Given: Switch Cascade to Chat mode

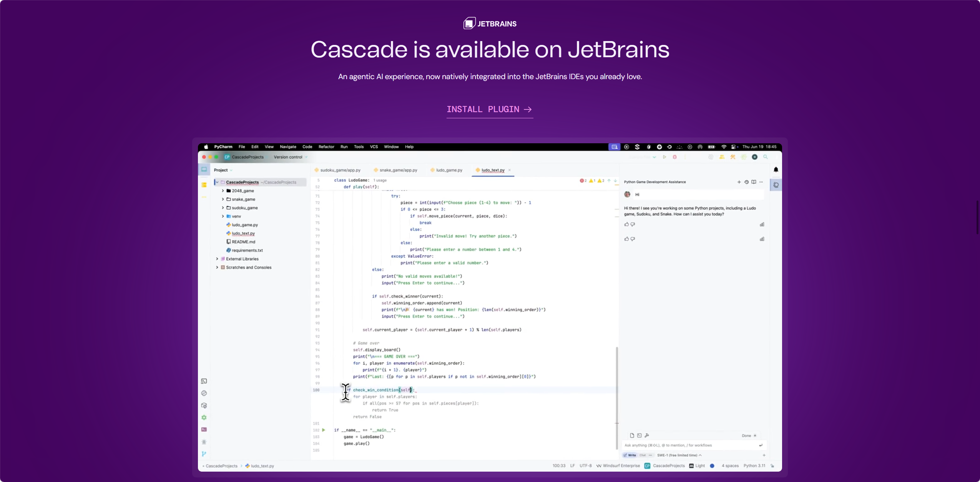Looking at the screenshot, I should (643, 455).
